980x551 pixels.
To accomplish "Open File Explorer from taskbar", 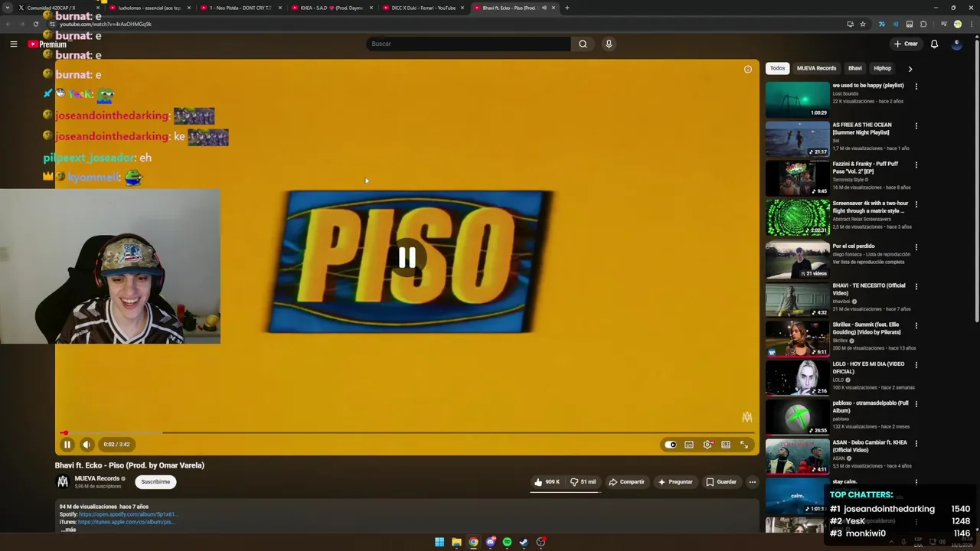I will click(x=456, y=543).
